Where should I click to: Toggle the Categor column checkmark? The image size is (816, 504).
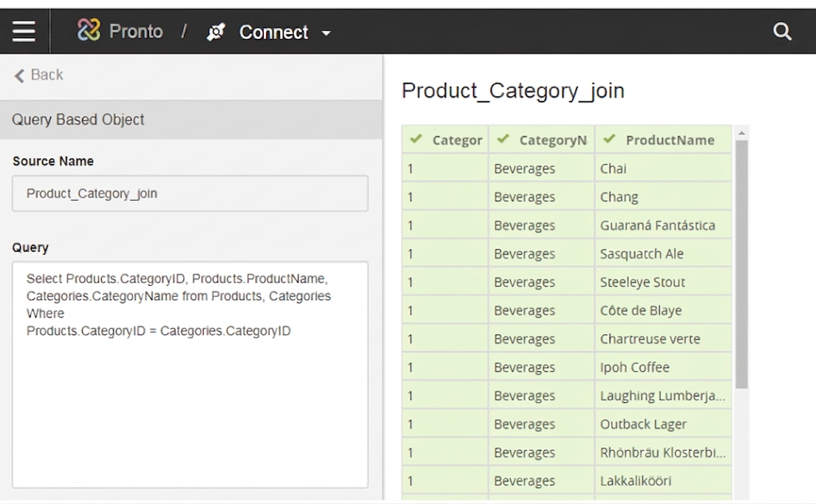[x=416, y=139]
